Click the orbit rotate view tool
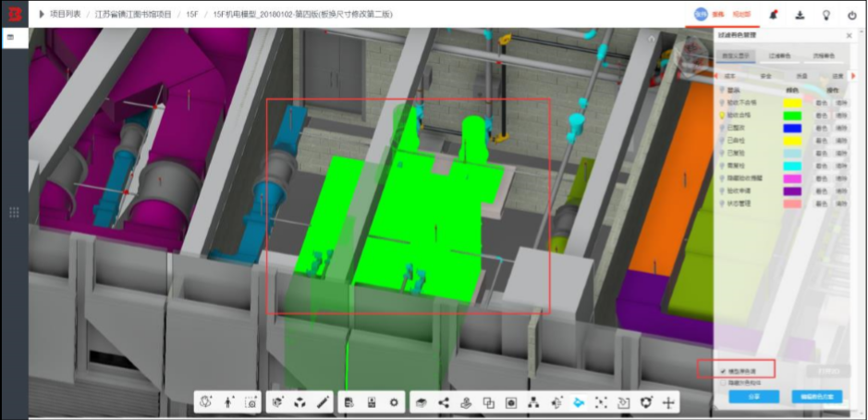868x420 pixels. coord(206,402)
